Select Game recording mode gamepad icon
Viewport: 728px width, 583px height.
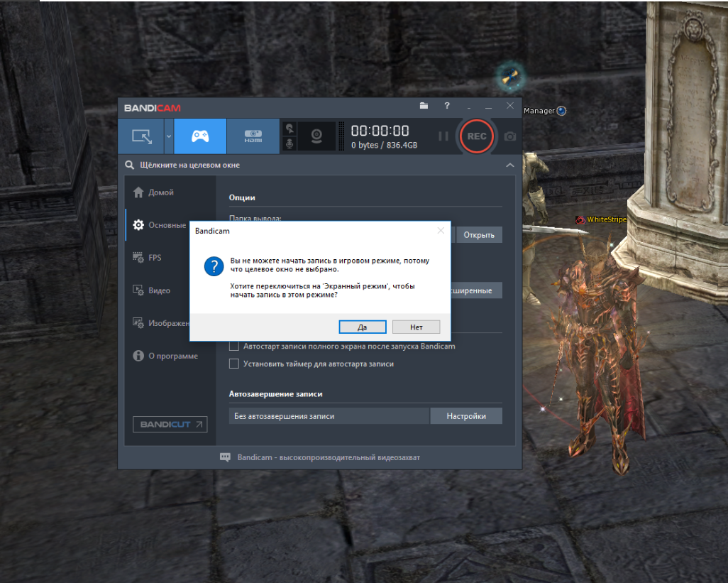click(x=200, y=136)
